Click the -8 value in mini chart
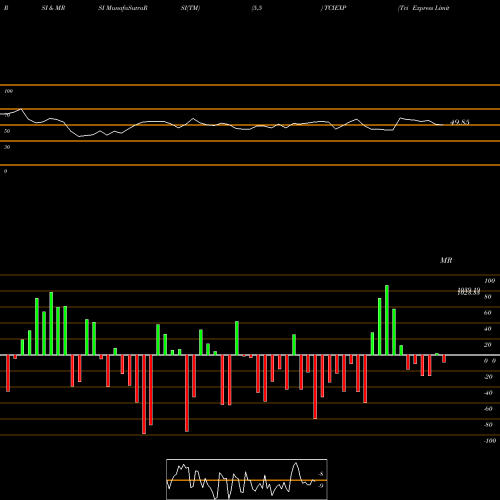 (321, 474)
